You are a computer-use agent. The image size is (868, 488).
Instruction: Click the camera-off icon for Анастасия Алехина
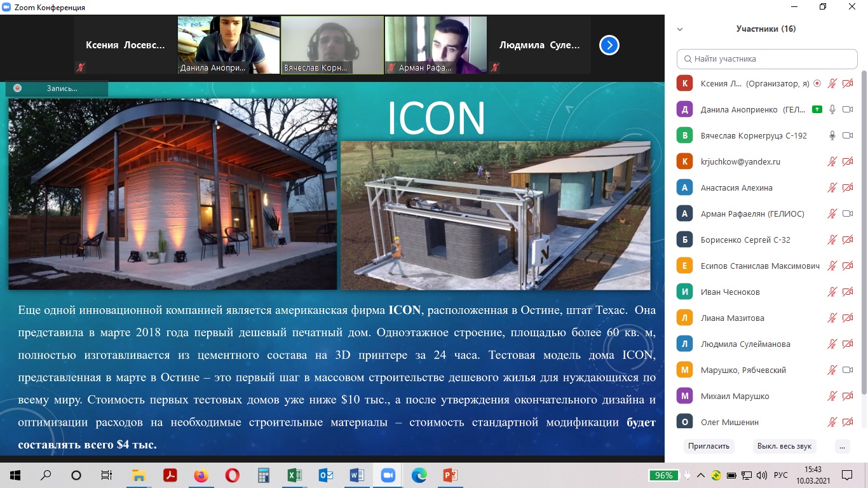point(847,187)
